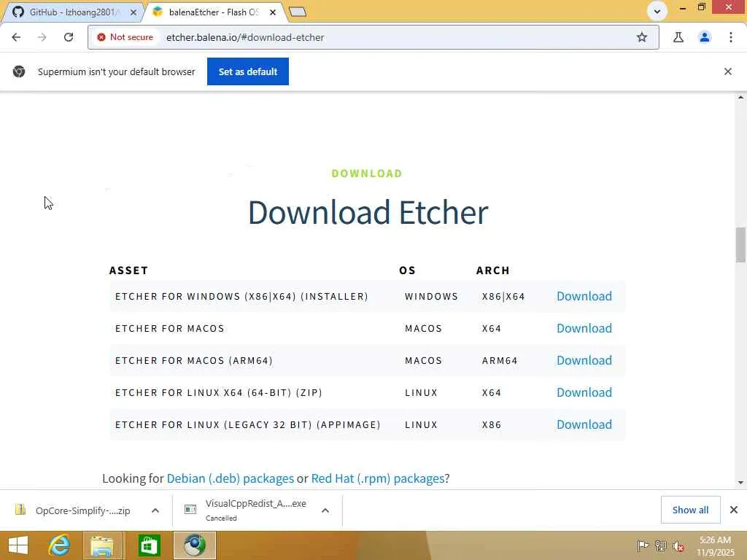Select the 'ETCHER FOR MACOS (ARM64)' asset text
This screenshot has width=747, height=560.
[194, 360]
